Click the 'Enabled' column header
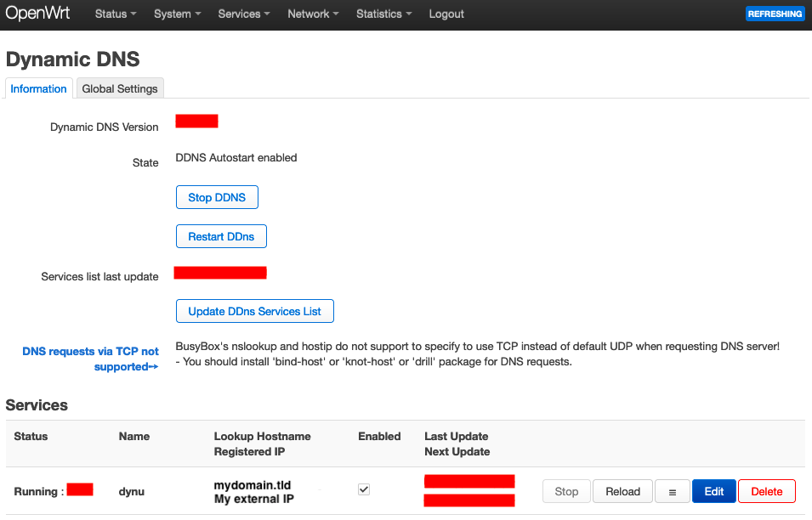 click(379, 436)
